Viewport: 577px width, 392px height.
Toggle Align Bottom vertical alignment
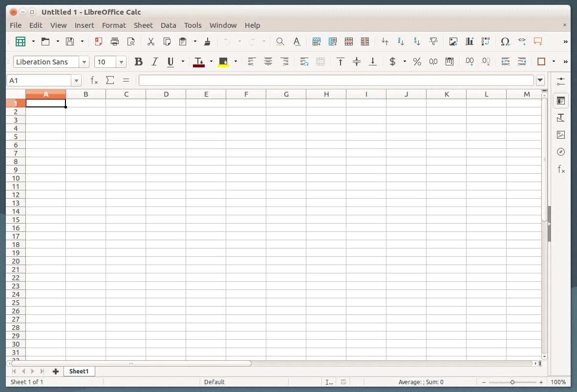[373, 62]
